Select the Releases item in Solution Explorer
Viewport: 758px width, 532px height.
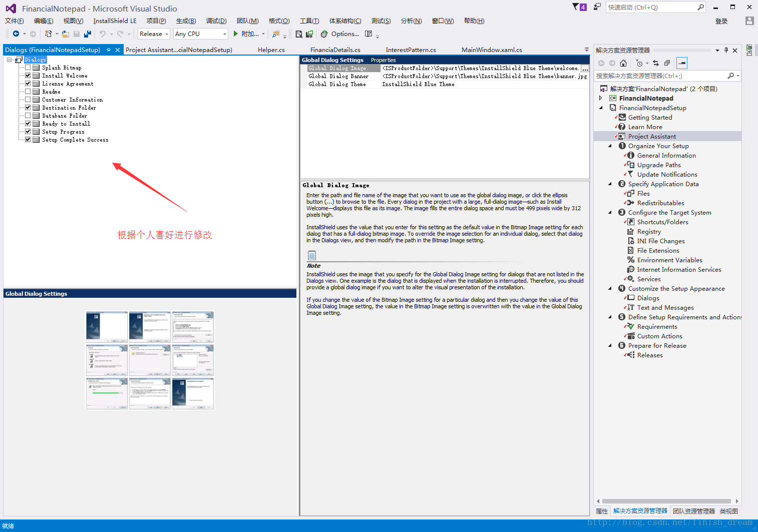(x=650, y=355)
